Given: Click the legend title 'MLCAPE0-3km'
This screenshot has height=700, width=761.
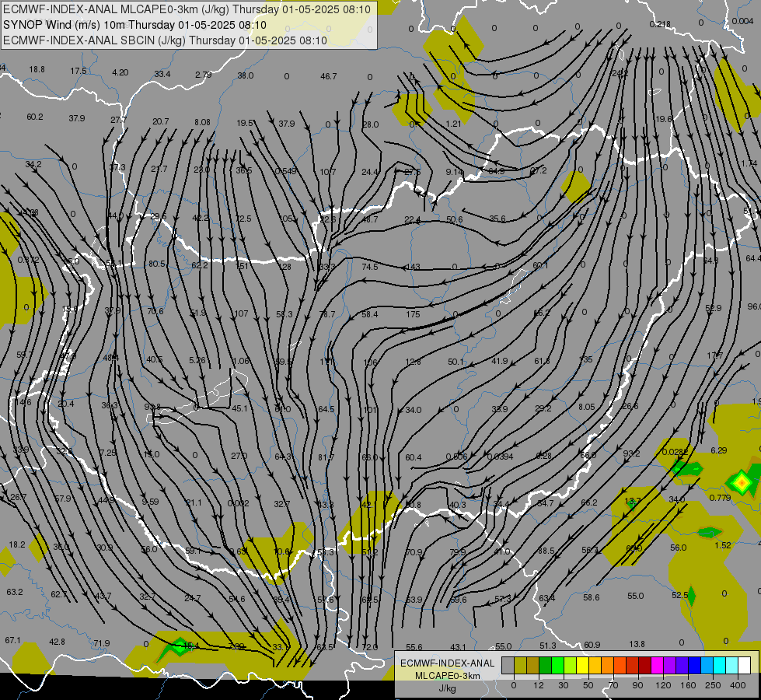Looking at the screenshot, I should [447, 676].
